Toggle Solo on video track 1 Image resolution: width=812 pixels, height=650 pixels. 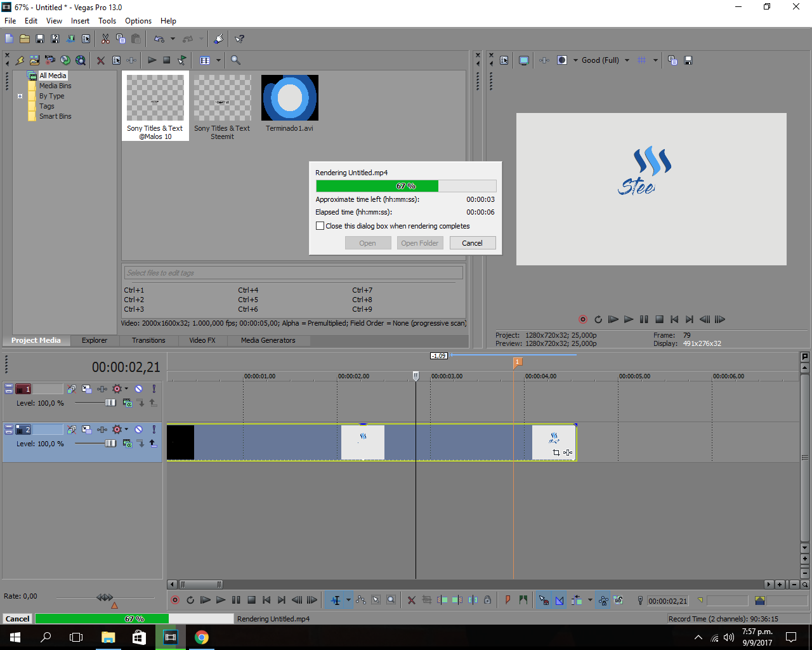[154, 389]
